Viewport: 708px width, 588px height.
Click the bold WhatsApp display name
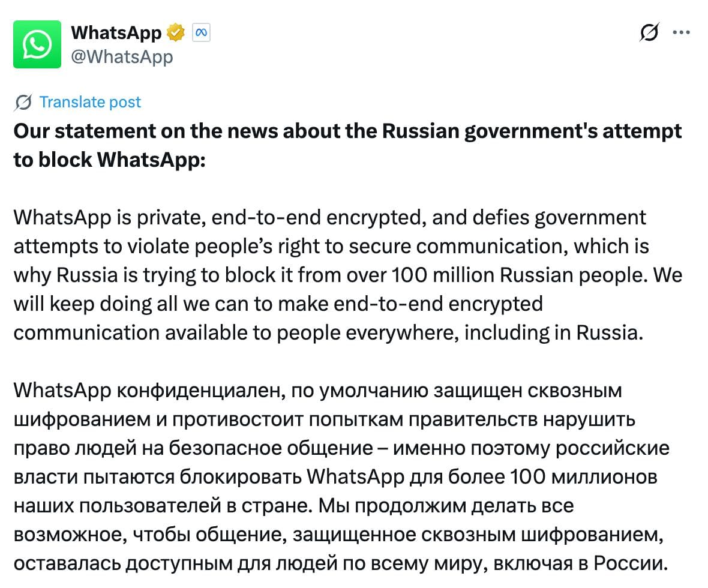pos(116,32)
